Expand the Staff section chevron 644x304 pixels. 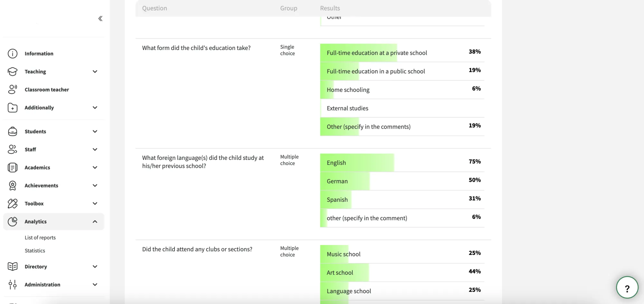pos(95,150)
